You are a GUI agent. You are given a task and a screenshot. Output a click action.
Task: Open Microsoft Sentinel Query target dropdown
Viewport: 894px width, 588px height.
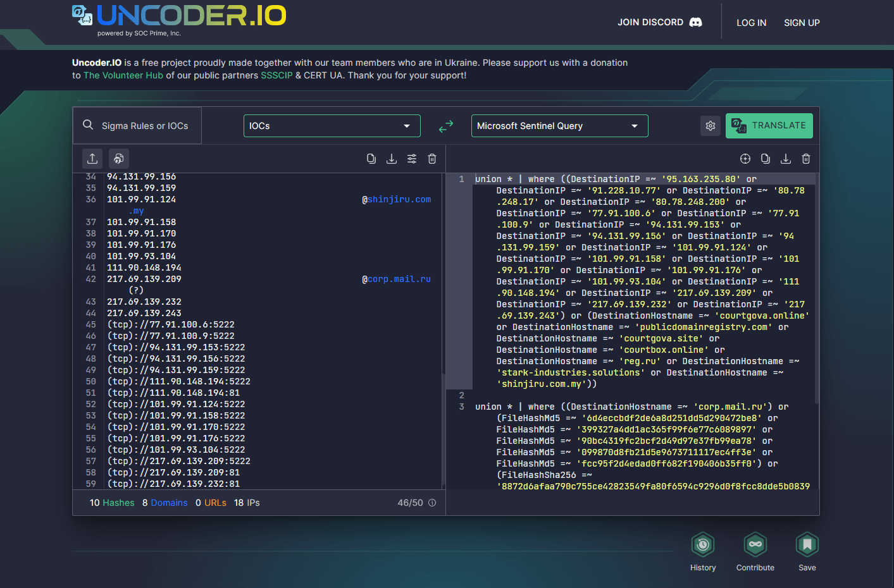(560, 126)
